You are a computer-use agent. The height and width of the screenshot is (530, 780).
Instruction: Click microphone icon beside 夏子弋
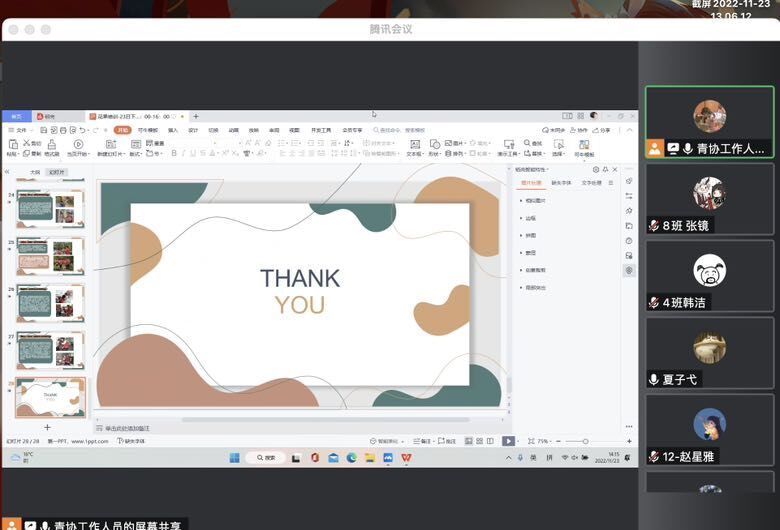click(x=654, y=380)
